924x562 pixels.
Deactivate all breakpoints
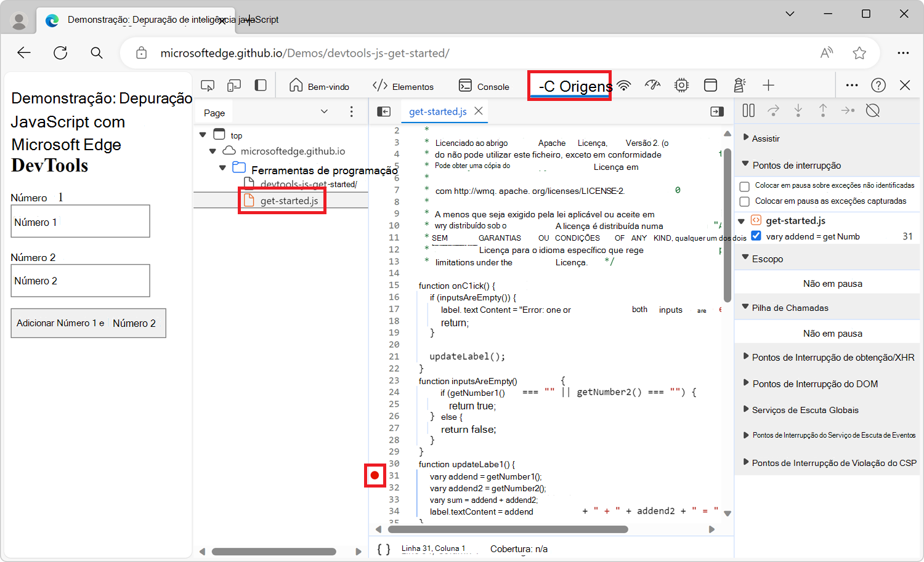coord(873,110)
